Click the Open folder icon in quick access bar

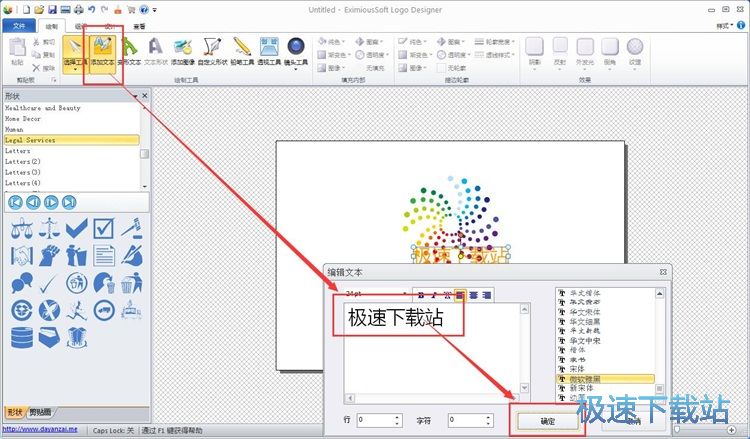[x=39, y=10]
